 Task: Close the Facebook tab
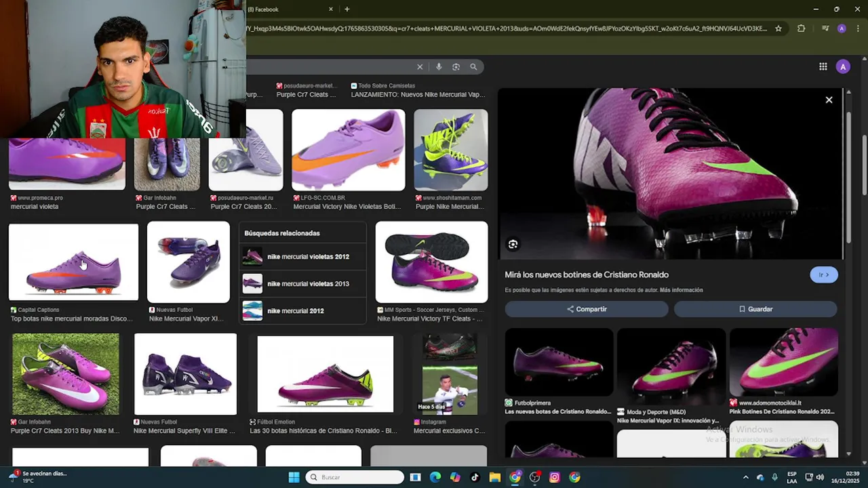tap(331, 9)
